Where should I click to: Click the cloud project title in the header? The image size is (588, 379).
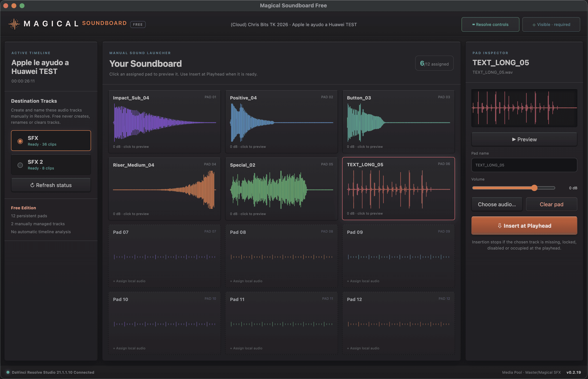tap(294, 24)
